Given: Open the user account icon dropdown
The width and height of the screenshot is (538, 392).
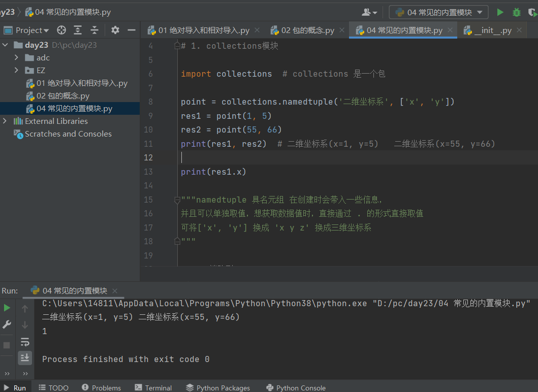Looking at the screenshot, I should point(369,12).
